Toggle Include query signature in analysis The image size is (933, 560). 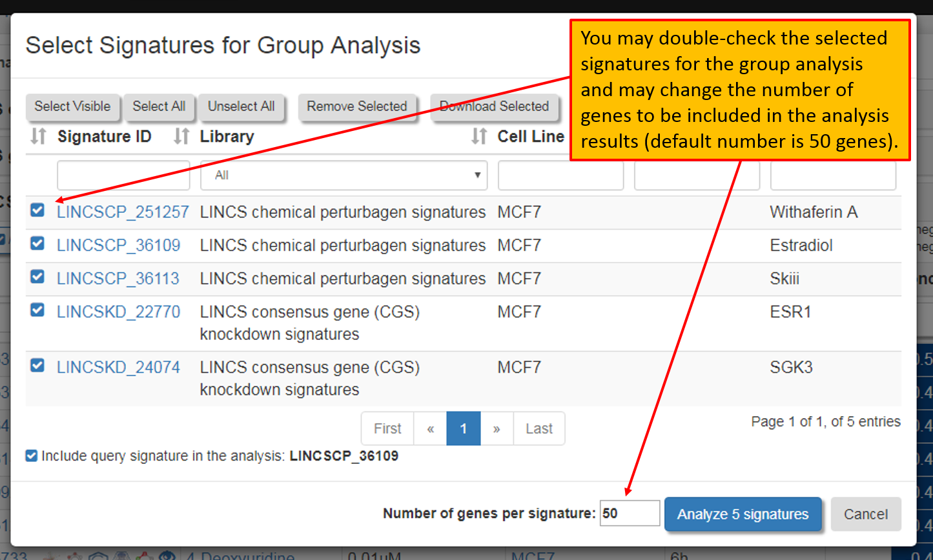tap(31, 456)
